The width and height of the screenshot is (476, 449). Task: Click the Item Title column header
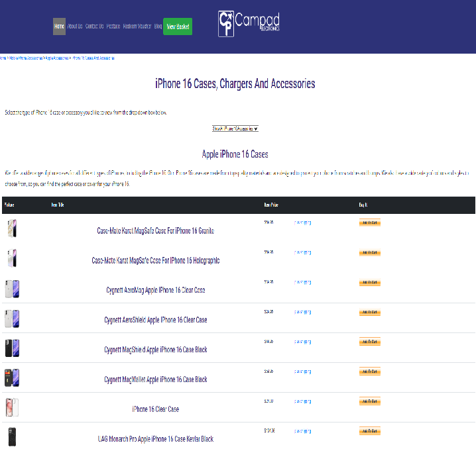coord(58,205)
